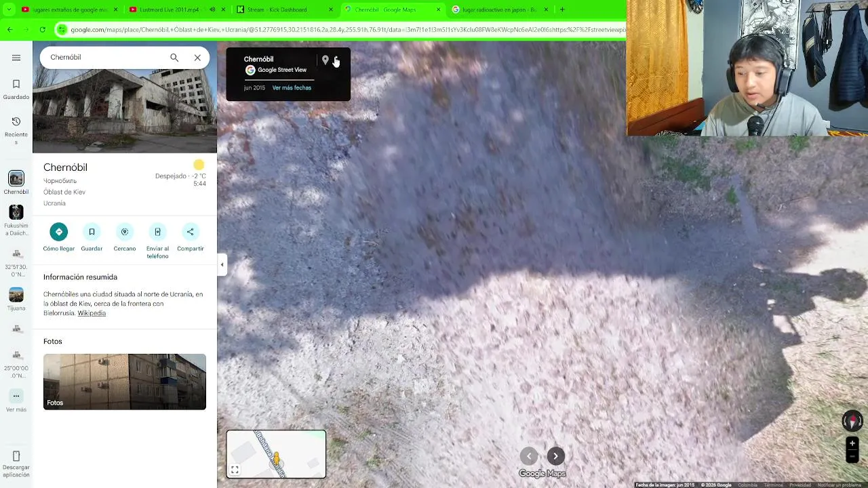The width and height of the screenshot is (868, 488).
Task: Click Enviar al teléfono button
Action: pyautogui.click(x=157, y=241)
